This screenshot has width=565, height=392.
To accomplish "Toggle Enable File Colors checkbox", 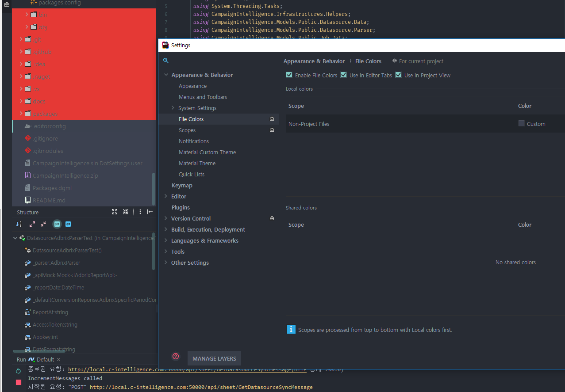I will 289,75.
